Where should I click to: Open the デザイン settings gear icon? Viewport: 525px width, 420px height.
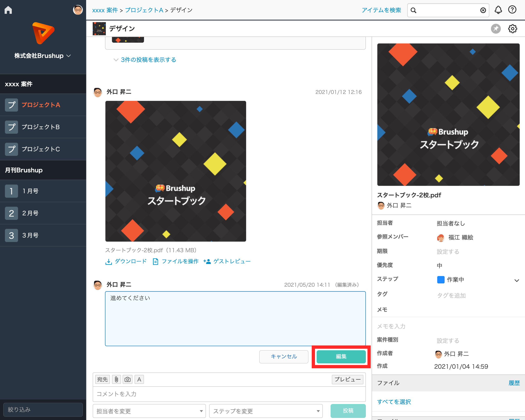(512, 29)
